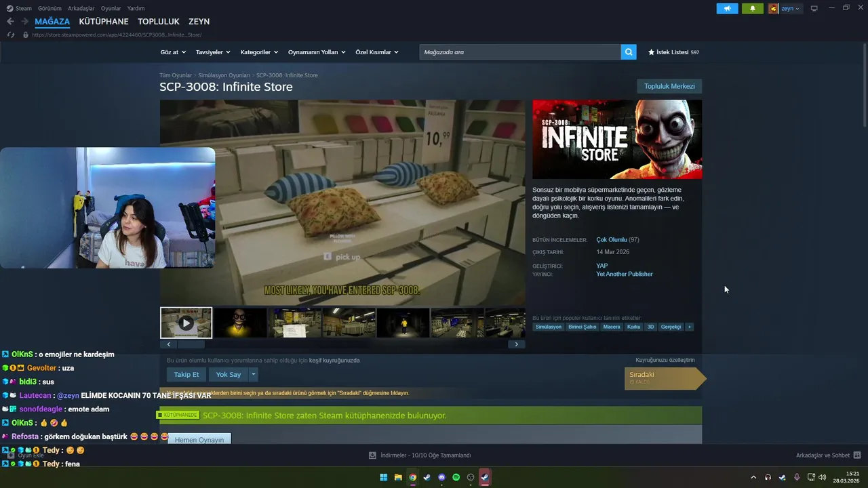This screenshot has height=488, width=868.
Task: Switch to the TOPLULUK tab
Action: click(x=159, y=22)
